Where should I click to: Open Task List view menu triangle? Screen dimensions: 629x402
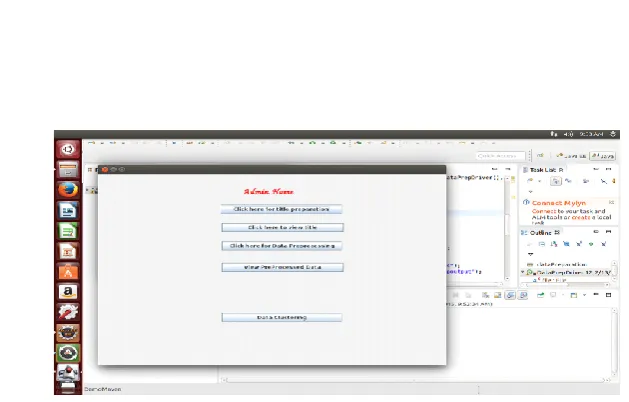point(530,192)
